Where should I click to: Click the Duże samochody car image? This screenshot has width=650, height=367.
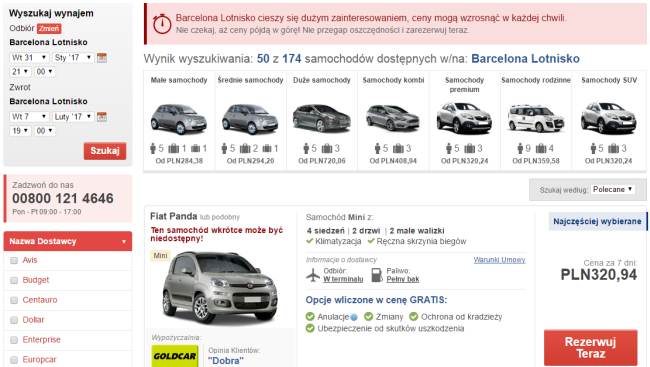click(322, 118)
